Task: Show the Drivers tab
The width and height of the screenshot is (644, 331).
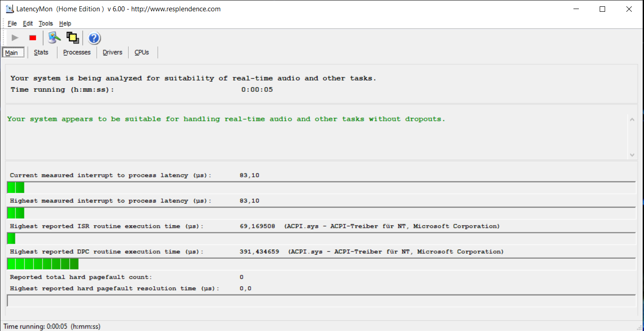Action: click(x=113, y=52)
